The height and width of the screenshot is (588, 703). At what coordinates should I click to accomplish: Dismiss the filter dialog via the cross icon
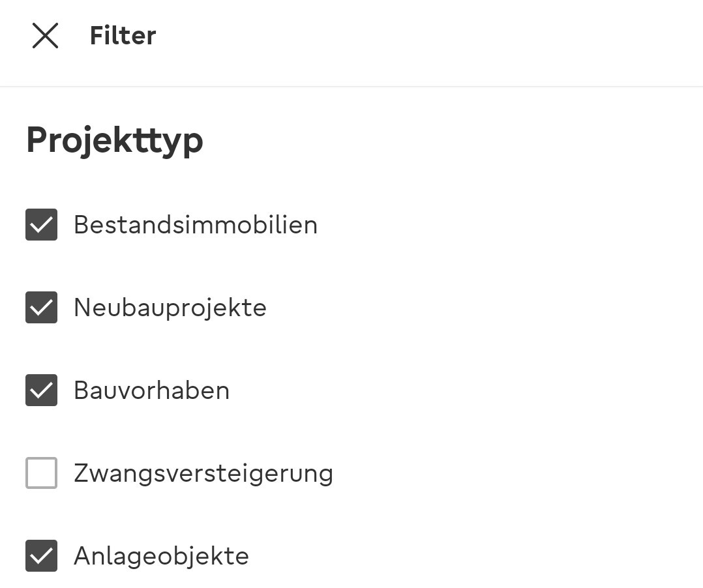click(45, 36)
